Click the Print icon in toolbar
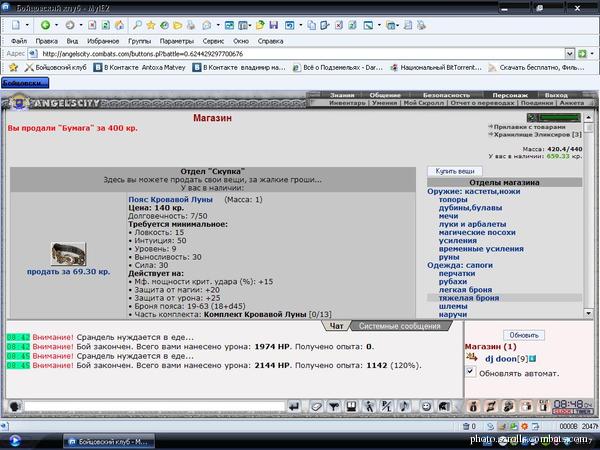Screen dimensions: 600x450 [191, 25]
